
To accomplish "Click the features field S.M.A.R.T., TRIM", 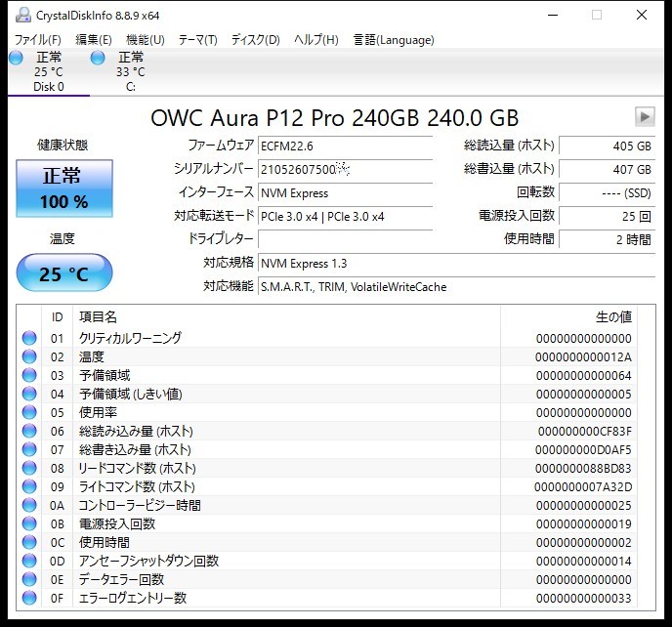I will (x=456, y=287).
